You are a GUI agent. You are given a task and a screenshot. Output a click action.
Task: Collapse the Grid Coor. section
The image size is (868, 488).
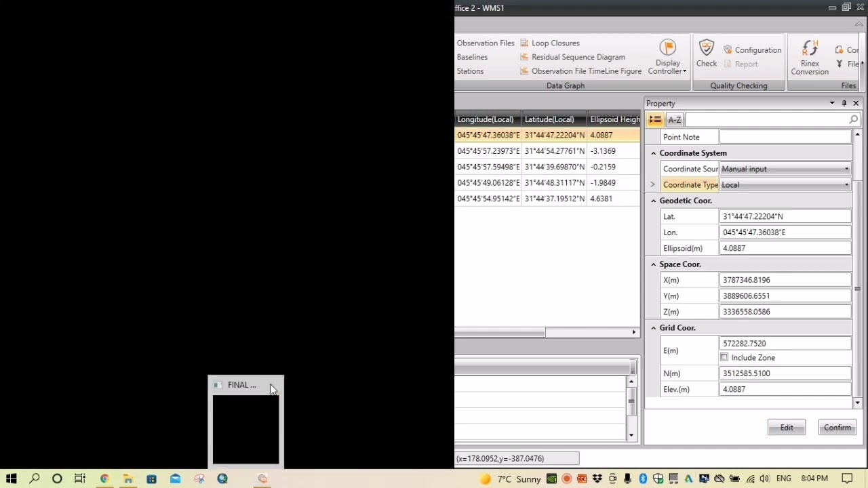pos(654,328)
